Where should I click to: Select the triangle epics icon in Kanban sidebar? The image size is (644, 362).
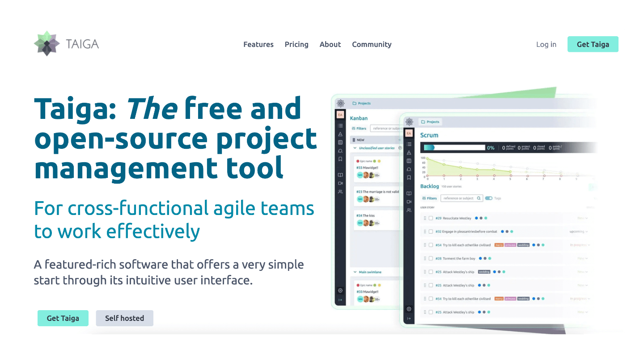[x=340, y=134]
